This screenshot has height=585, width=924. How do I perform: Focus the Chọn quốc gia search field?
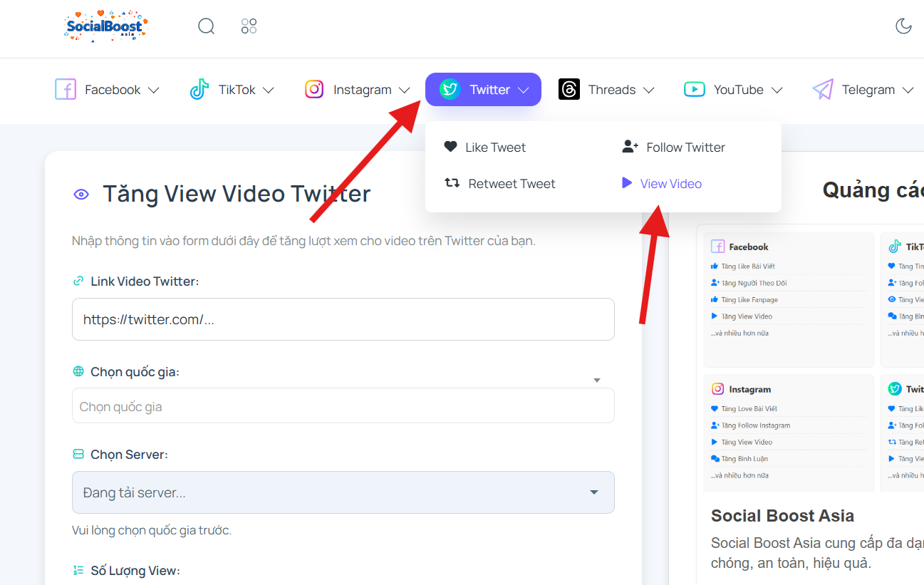[343, 406]
